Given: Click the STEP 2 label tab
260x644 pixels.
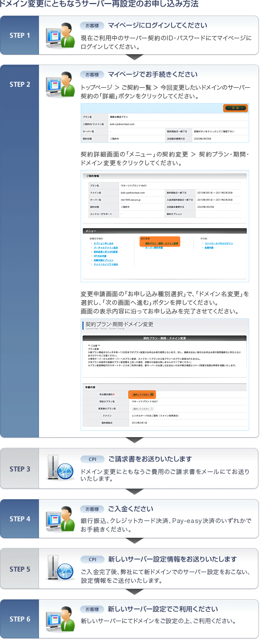Looking at the screenshot, I should 20,84.
